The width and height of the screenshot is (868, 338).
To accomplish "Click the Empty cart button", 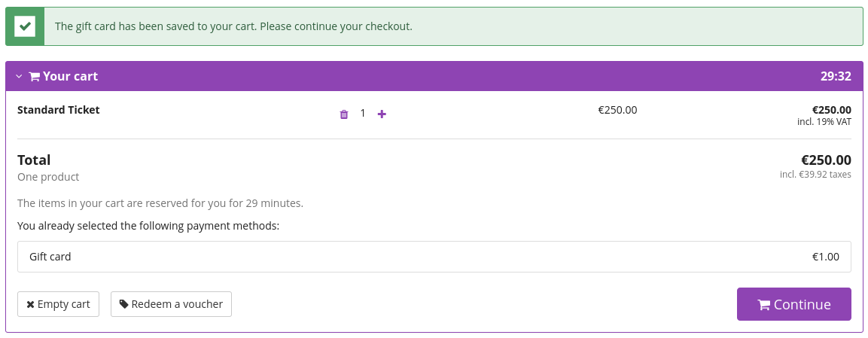I will 58,304.
